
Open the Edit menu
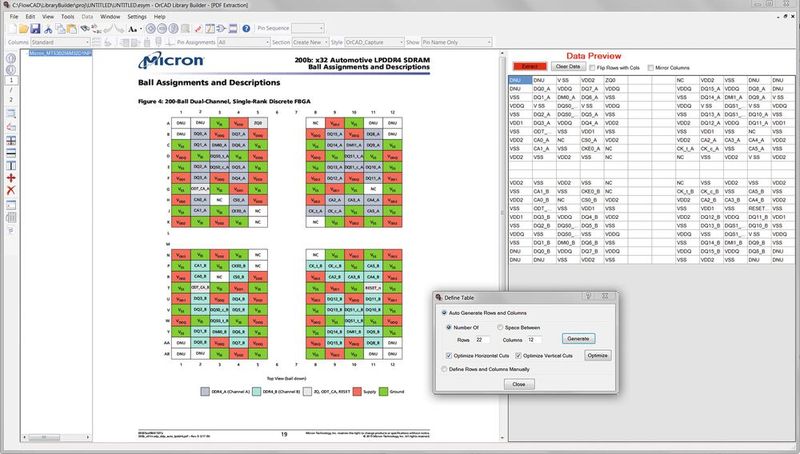pos(30,16)
